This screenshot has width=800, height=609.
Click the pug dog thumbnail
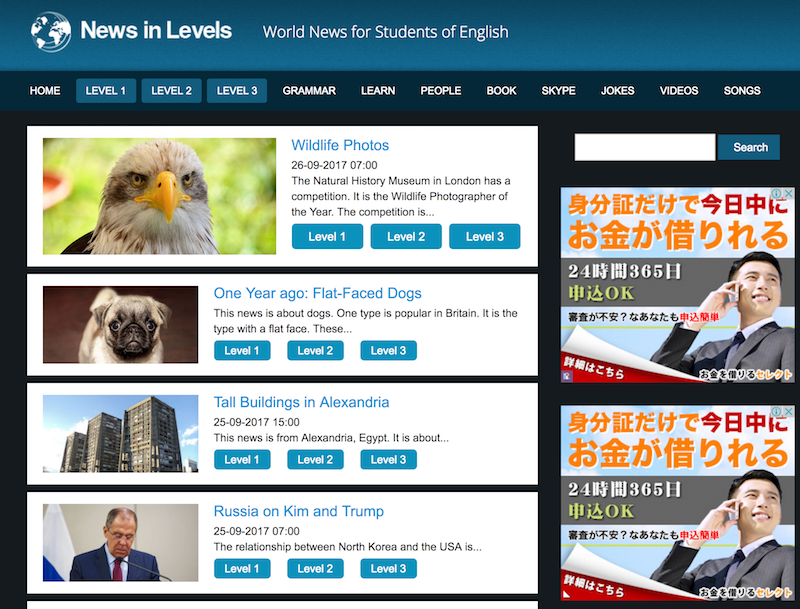120,324
